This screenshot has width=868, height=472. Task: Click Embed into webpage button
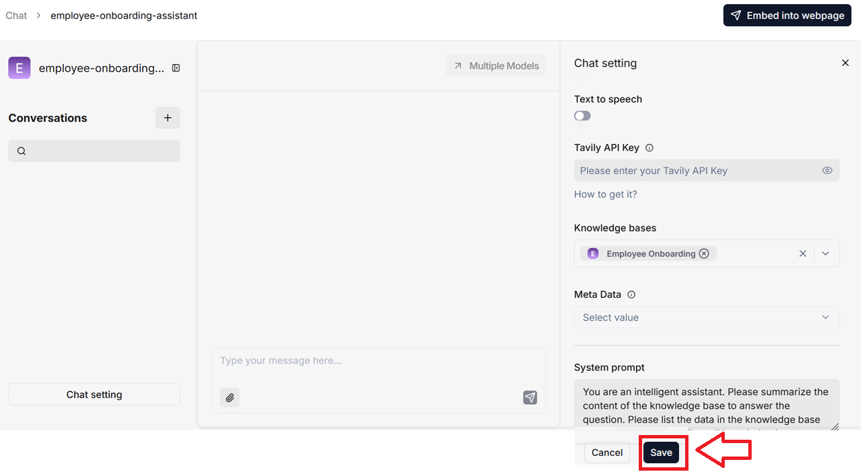click(787, 15)
